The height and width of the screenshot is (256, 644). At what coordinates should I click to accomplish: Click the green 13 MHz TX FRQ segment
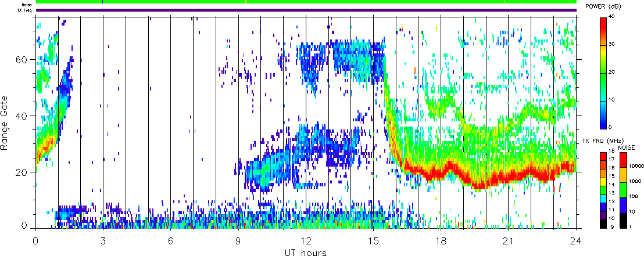click(x=603, y=190)
